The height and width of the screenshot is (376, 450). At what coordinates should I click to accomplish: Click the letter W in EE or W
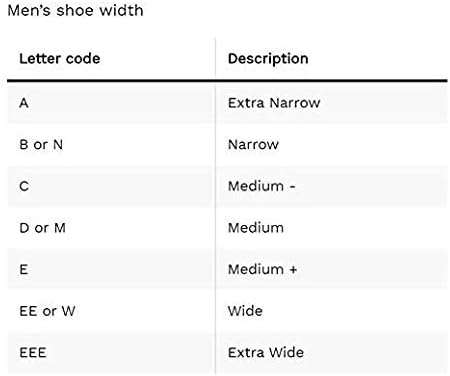(x=68, y=311)
